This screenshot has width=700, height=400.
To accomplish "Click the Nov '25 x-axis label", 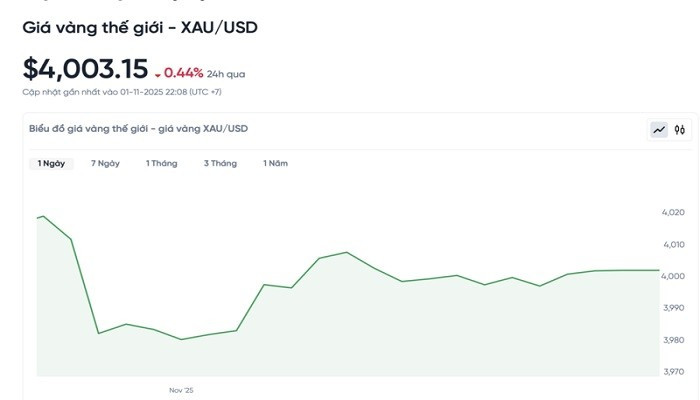I will click(181, 390).
